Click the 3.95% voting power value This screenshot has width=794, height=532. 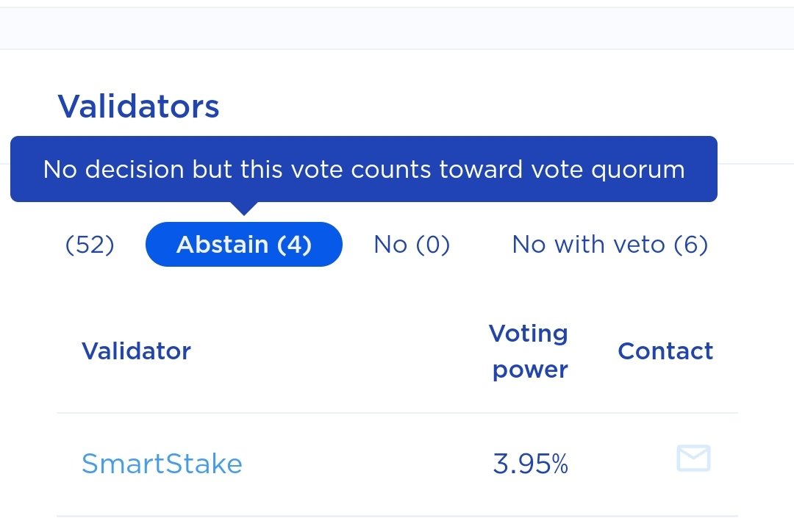pos(530,464)
